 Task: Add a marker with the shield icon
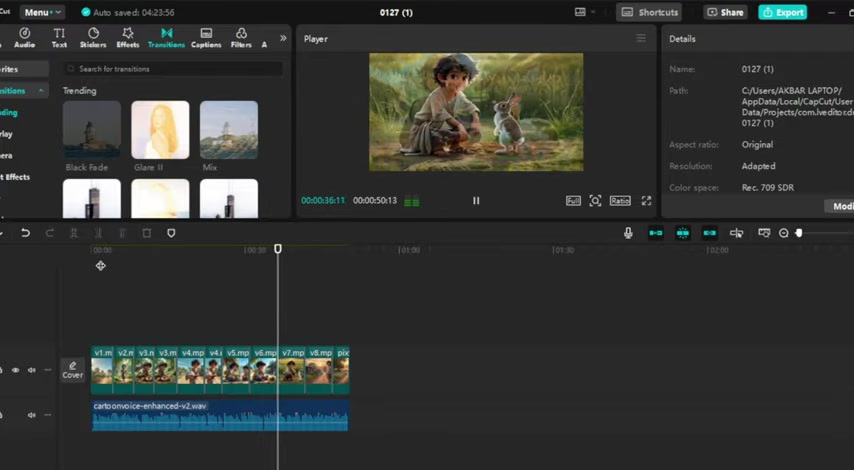coord(171,233)
